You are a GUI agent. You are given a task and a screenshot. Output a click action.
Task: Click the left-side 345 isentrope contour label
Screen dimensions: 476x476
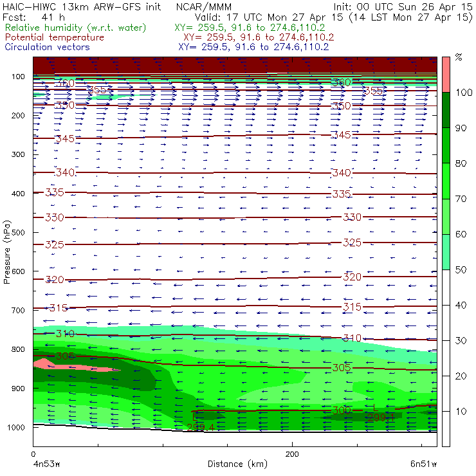click(65, 139)
